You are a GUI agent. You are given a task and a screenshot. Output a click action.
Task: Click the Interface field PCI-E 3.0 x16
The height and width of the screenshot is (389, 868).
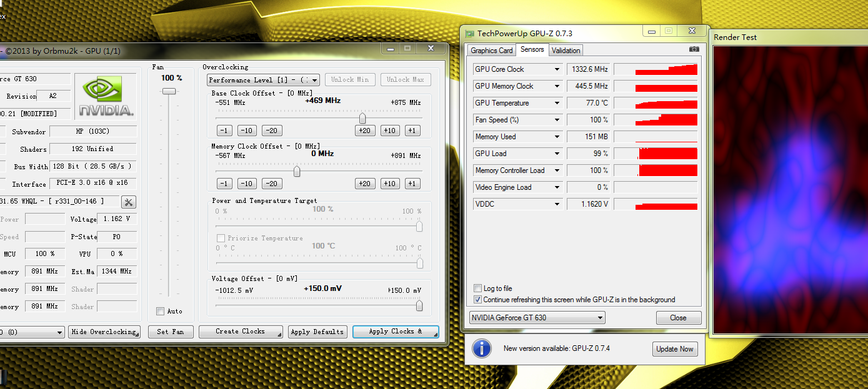click(x=93, y=184)
